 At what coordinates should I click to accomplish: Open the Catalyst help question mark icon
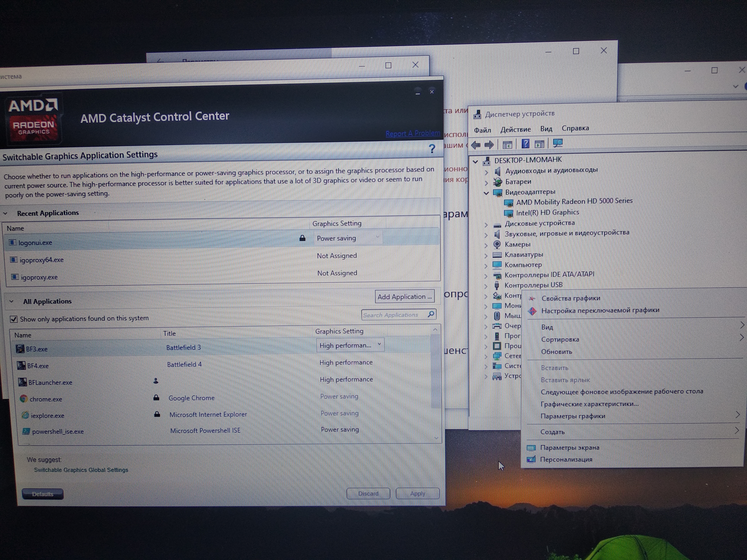click(x=432, y=149)
